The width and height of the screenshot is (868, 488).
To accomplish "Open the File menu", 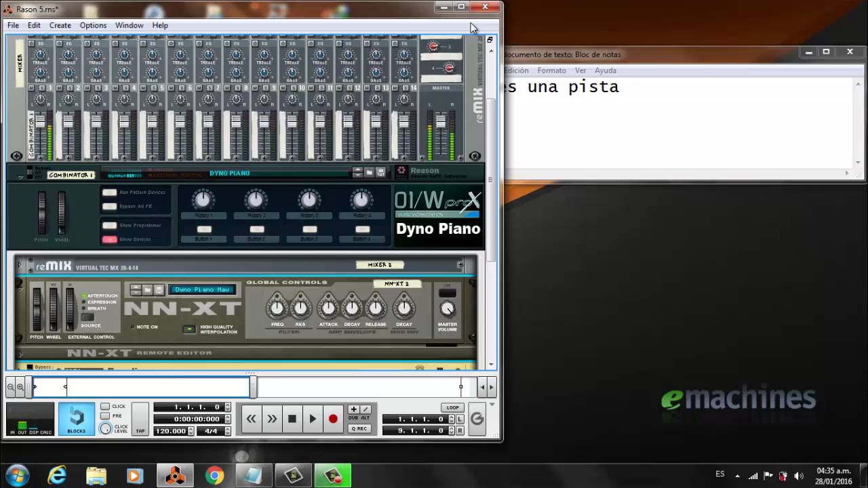I will [13, 25].
